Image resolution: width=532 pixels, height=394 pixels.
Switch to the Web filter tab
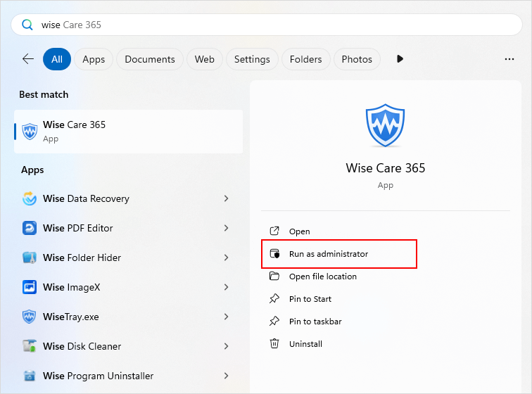click(205, 59)
